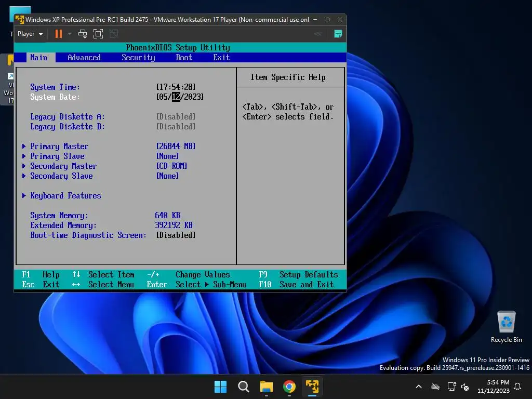
Task: Expand the Secondary Slave submenu arrow
Action: [24, 176]
